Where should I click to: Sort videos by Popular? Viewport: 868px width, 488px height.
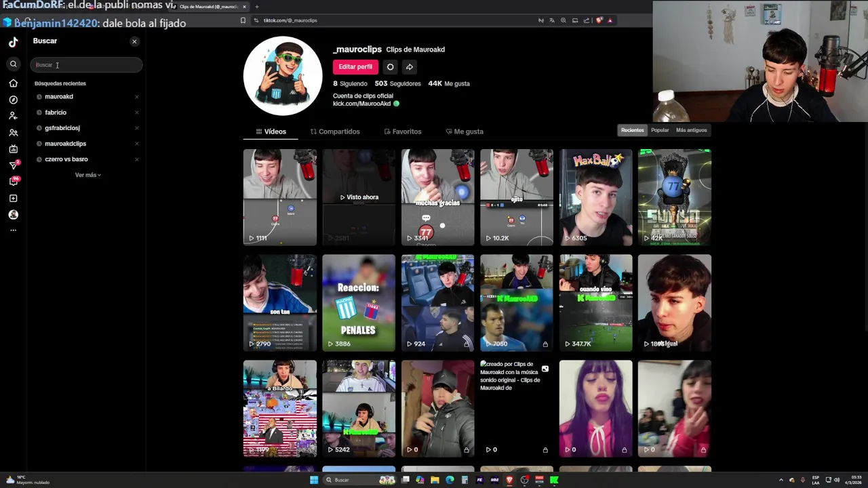(660, 130)
